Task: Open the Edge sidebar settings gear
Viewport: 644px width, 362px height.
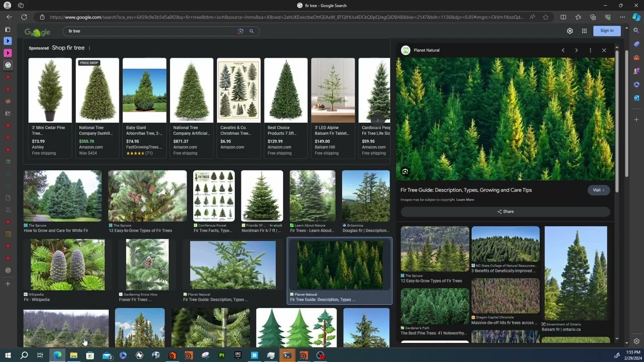Action: pyautogui.click(x=636, y=341)
